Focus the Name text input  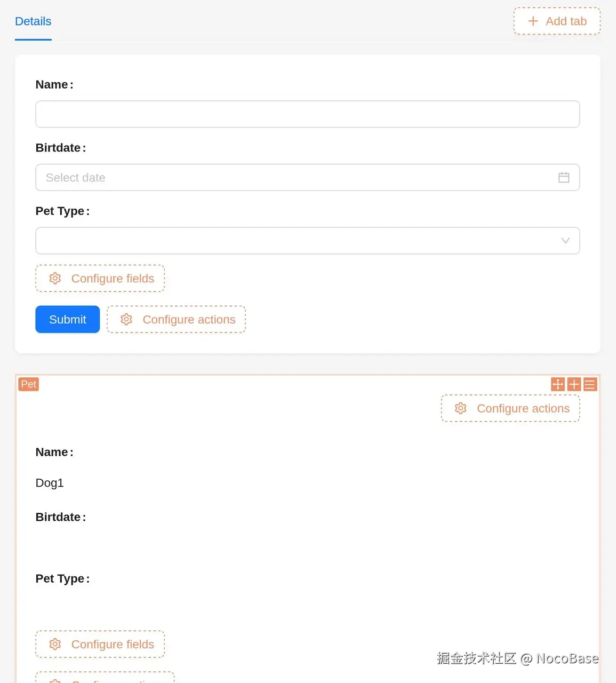click(307, 114)
